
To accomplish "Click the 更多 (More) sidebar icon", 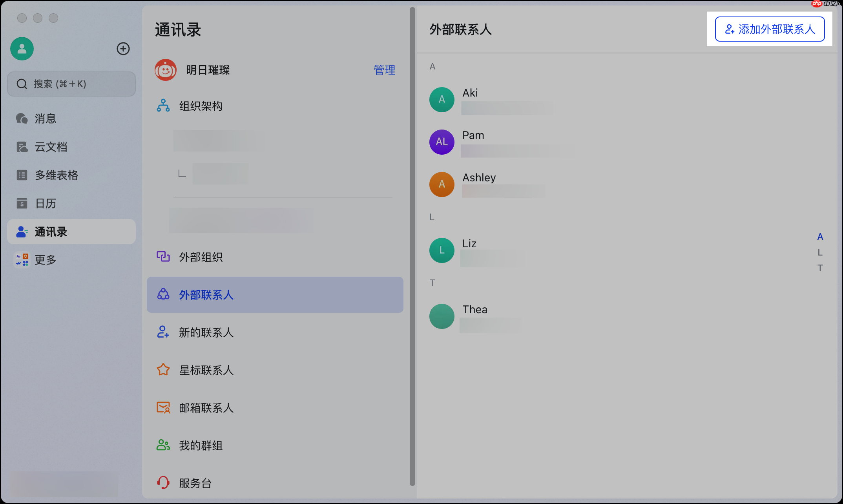I will (45, 259).
